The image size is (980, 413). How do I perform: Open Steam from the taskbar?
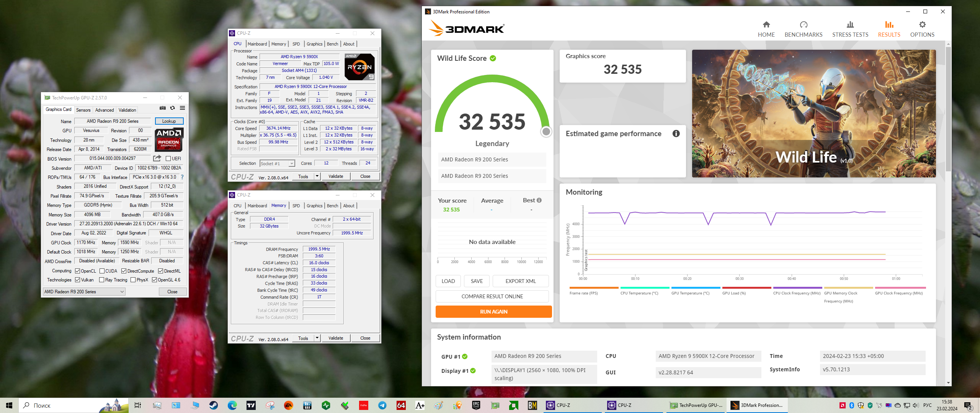pyautogui.click(x=214, y=405)
